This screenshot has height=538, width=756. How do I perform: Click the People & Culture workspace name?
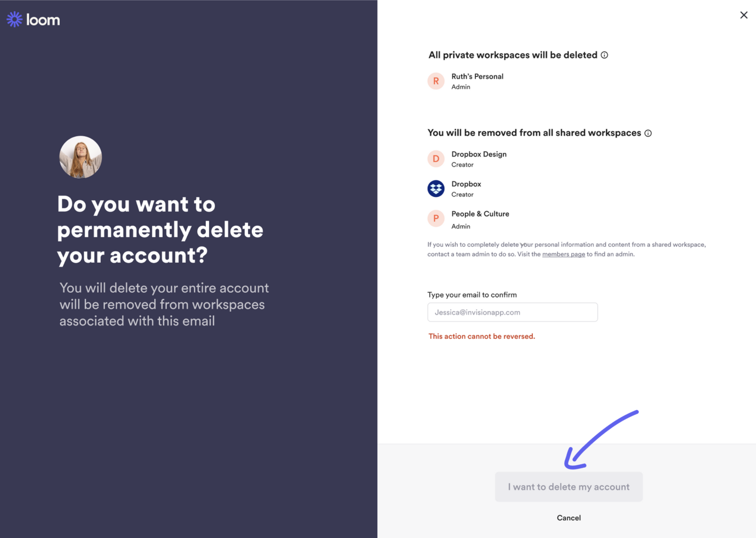480,214
